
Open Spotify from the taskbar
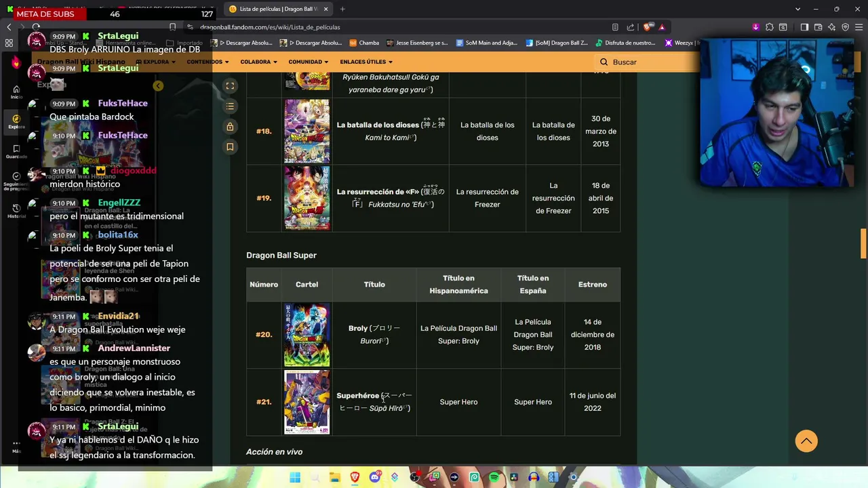coord(494,478)
